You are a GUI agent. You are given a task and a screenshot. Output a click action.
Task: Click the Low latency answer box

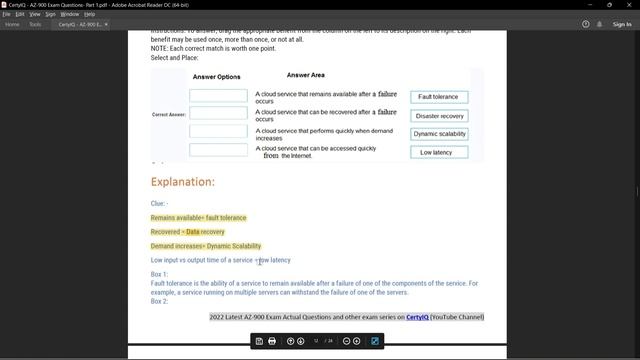(x=439, y=152)
